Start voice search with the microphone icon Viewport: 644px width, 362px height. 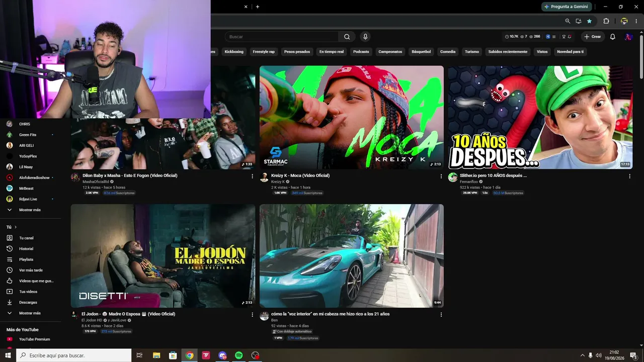(365, 37)
